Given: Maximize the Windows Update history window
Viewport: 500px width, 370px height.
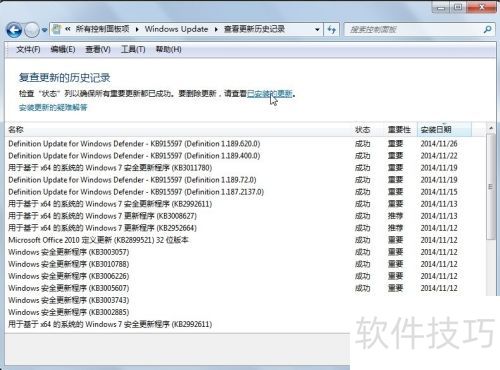Looking at the screenshot, I should point(458,7).
